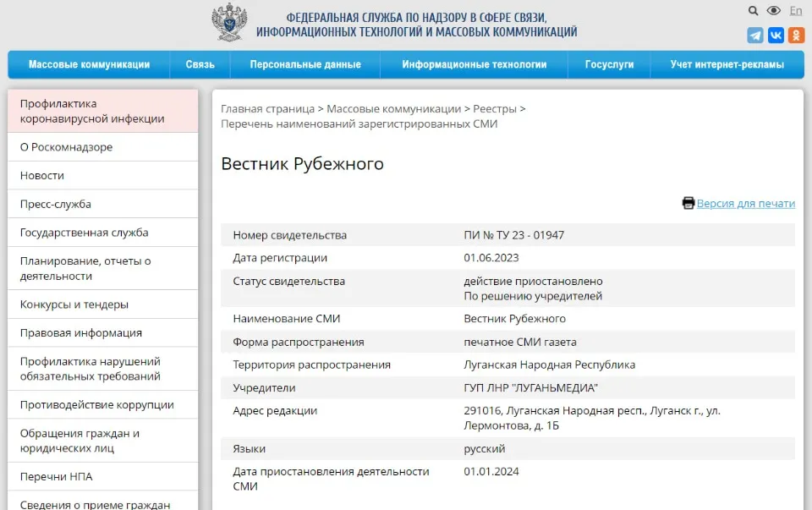Image resolution: width=812 pixels, height=510 pixels.
Task: Expand the Связь navigation menu
Action: tap(200, 64)
